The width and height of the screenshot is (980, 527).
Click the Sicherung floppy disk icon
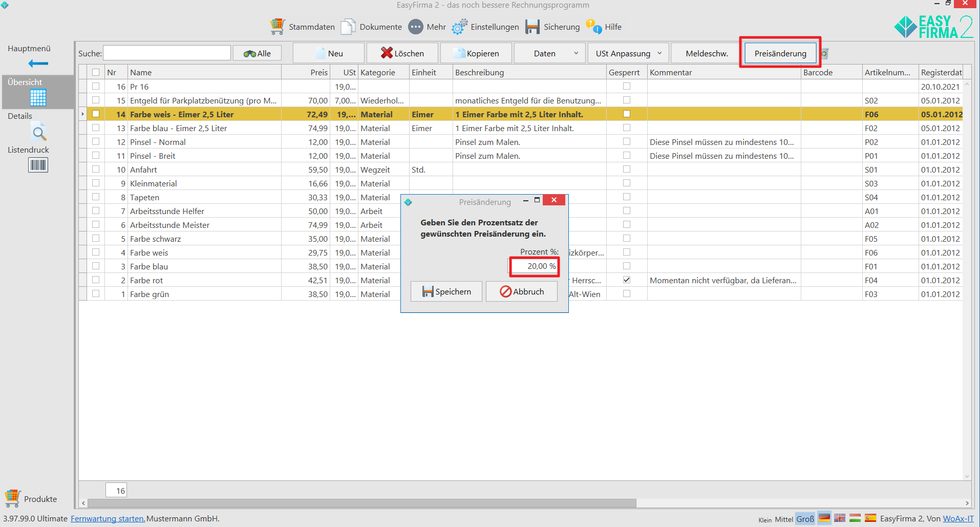532,27
